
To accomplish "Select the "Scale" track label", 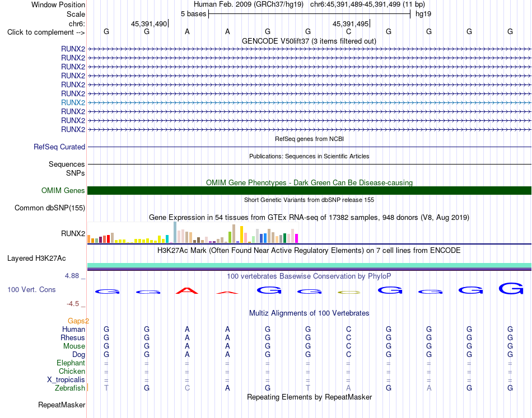I will pyautogui.click(x=76, y=14).
